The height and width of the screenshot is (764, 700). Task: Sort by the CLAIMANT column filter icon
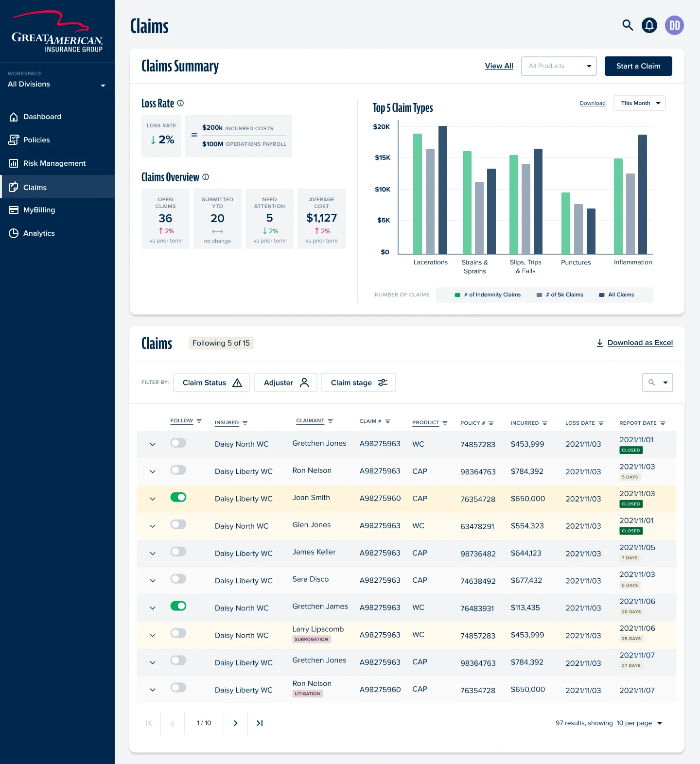point(331,421)
